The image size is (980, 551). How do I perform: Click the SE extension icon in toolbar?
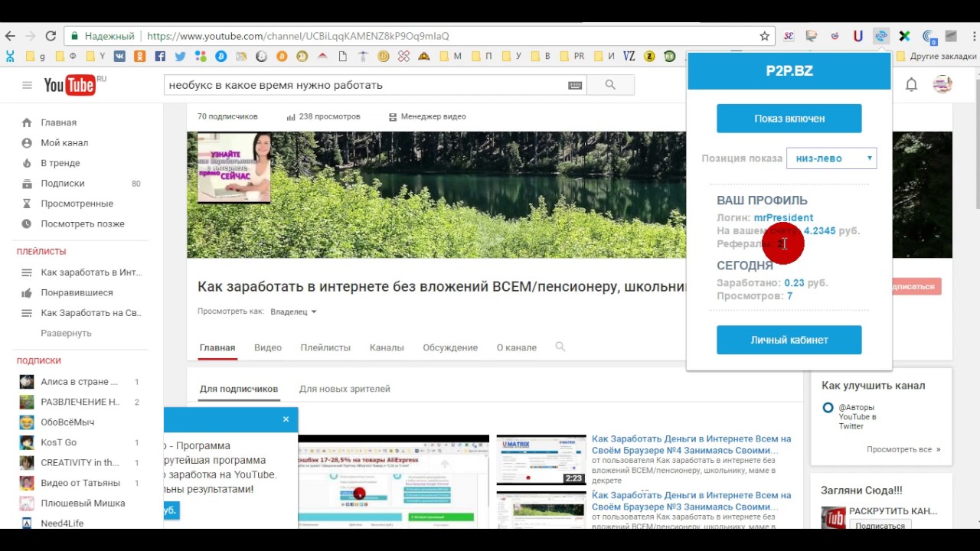click(789, 36)
